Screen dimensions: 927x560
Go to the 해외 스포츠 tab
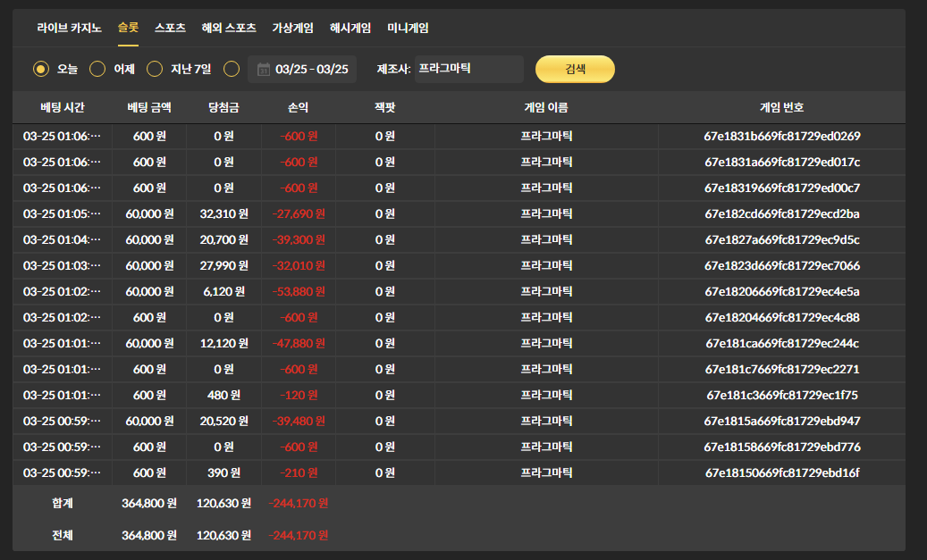tap(229, 28)
